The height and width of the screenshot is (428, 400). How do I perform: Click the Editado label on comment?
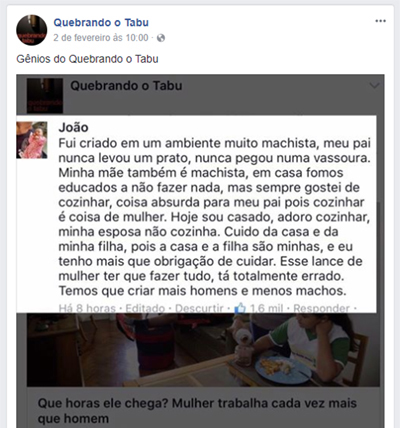coord(145,308)
